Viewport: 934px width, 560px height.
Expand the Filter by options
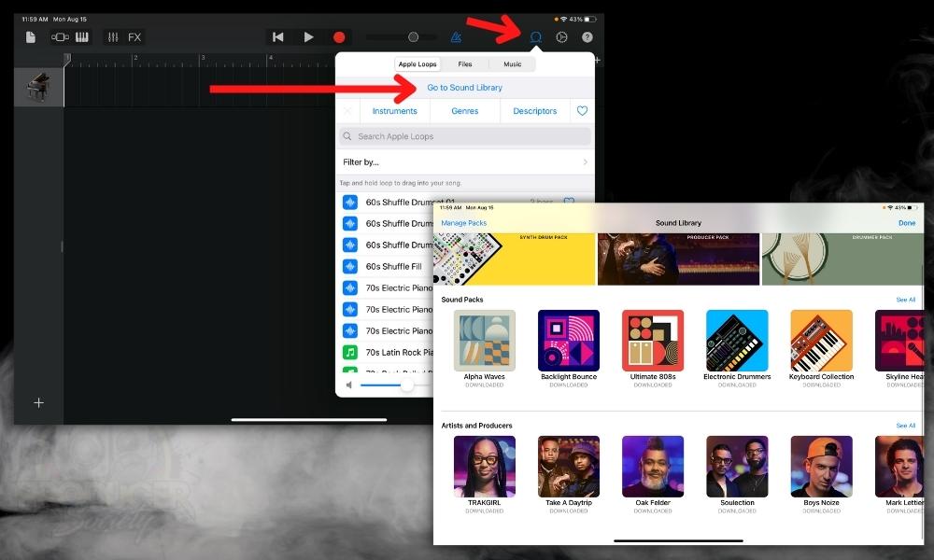coord(464,161)
